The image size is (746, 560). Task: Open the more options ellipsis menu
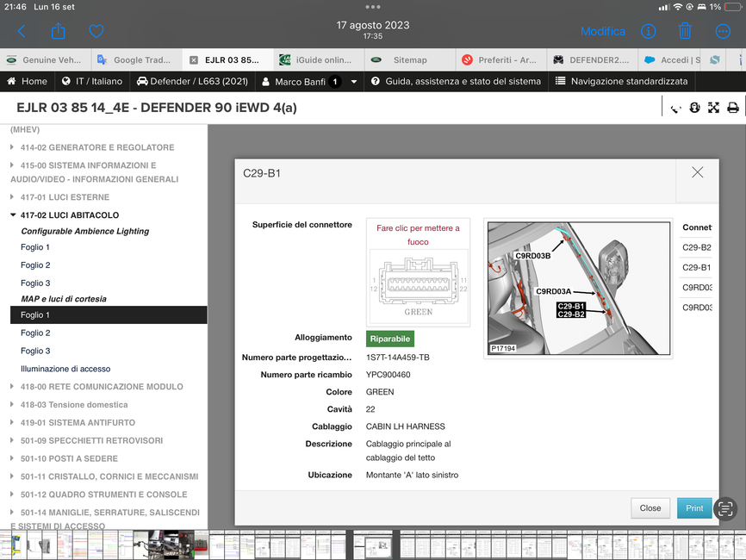pos(723,31)
